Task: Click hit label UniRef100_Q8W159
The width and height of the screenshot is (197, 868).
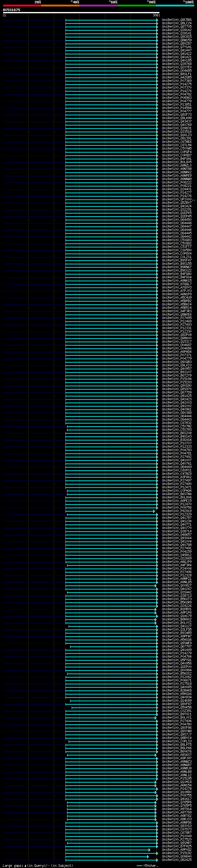Action: coord(177,40)
